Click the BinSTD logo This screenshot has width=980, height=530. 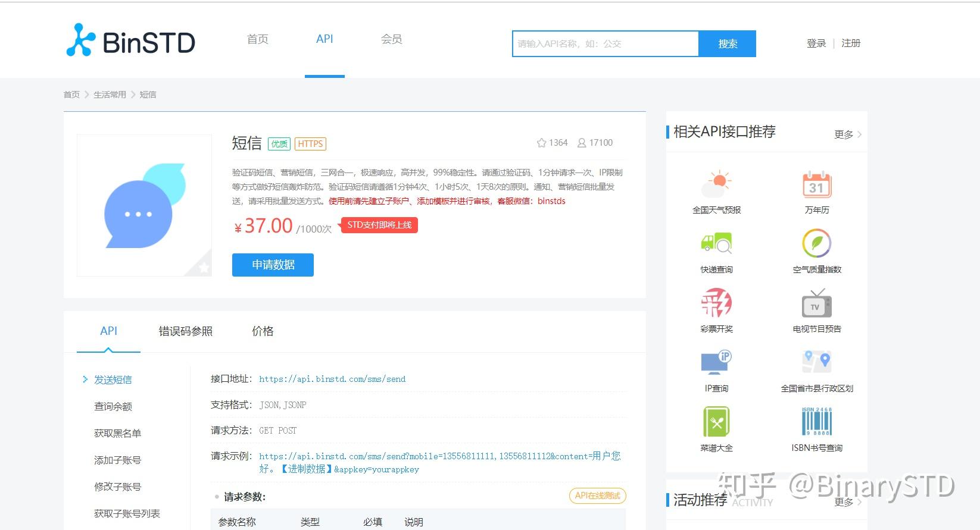pyautogui.click(x=130, y=40)
